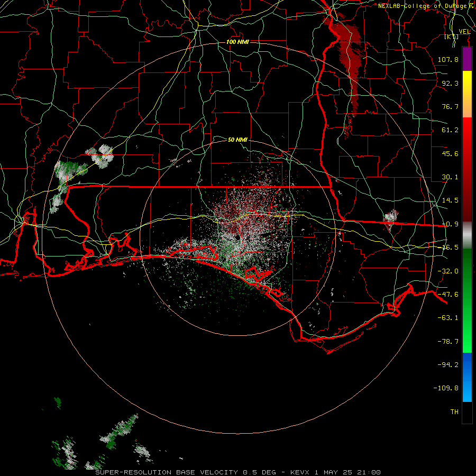Click the -94.2 value on velocity scale

click(x=448, y=364)
